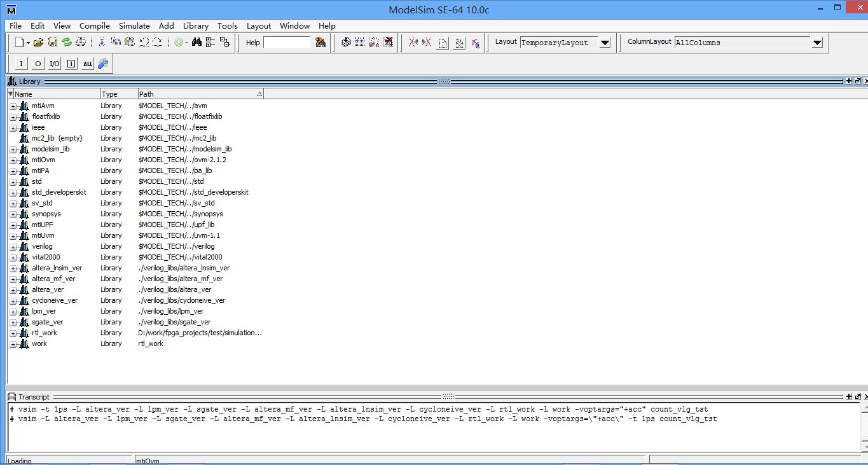Image resolution: width=868 pixels, height=465 pixels.
Task: Click the Simulate icon
Action: point(374,42)
